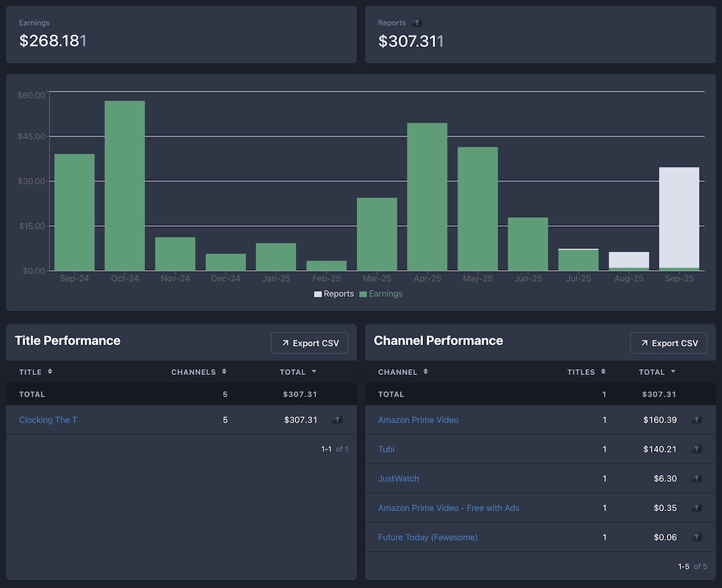722x588 pixels.
Task: Click help icon for Amazon Free with Ads
Action: [x=696, y=508]
